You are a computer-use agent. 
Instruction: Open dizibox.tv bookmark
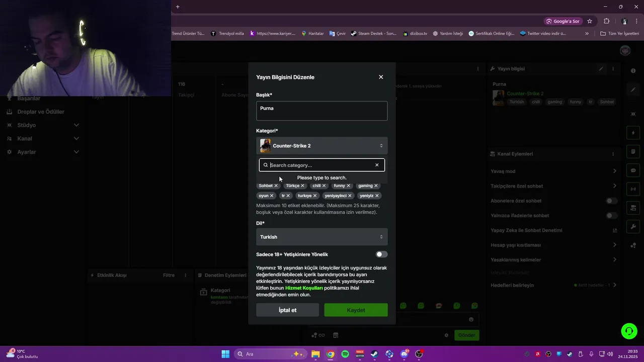(x=415, y=34)
